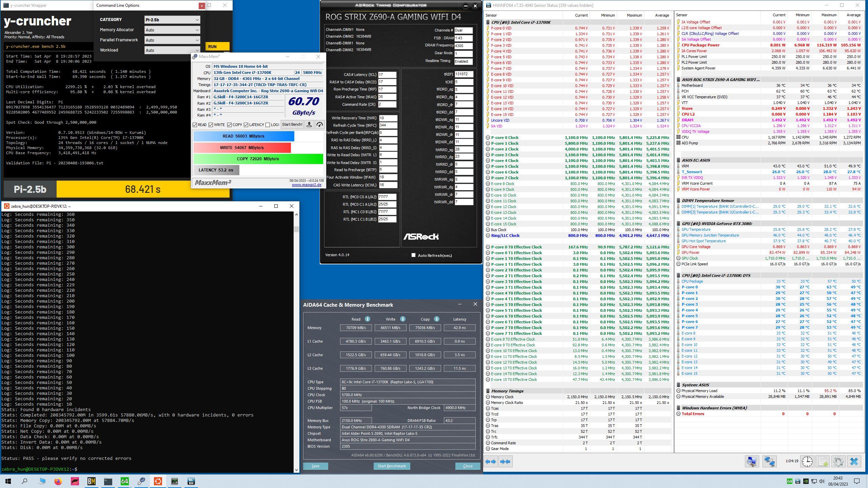Click HWiNFO blue X close sensors icon
This screenshot has height=488, width=868.
854,461
